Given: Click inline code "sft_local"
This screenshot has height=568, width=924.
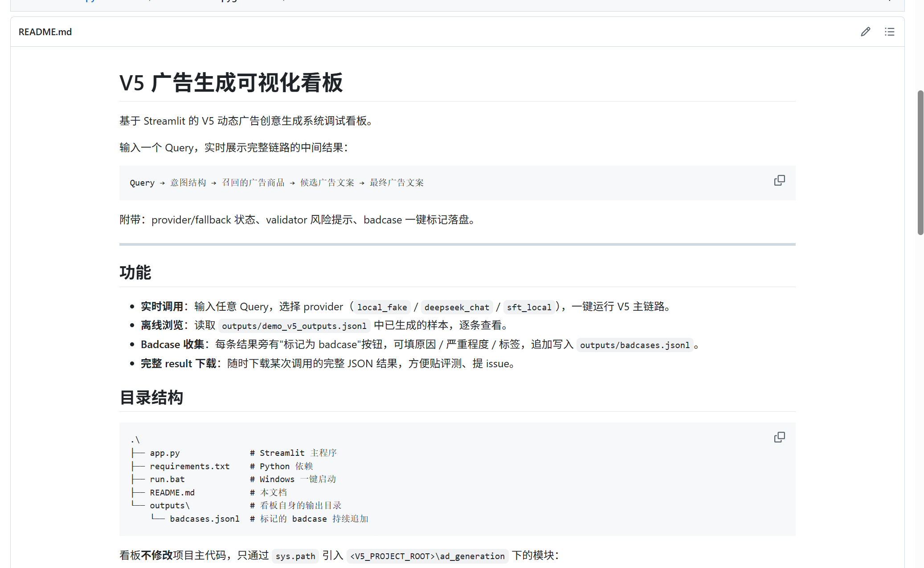Looking at the screenshot, I should [x=529, y=307].
